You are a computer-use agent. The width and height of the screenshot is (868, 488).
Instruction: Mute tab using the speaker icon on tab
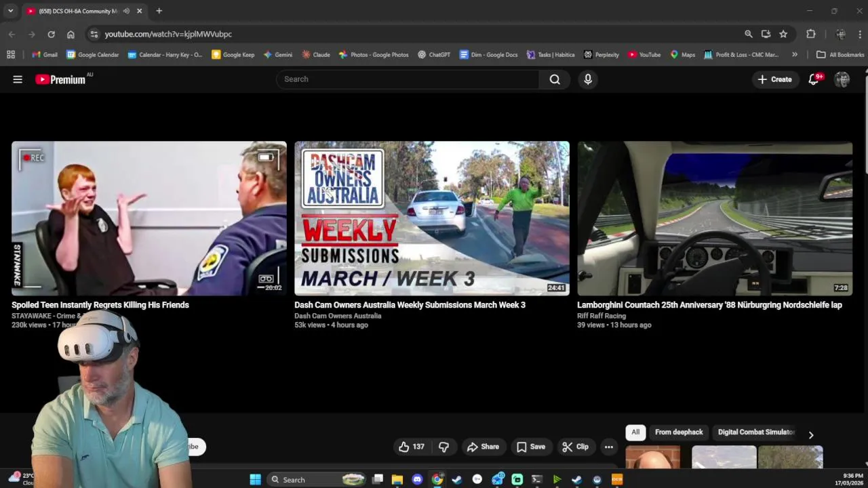coord(126,11)
